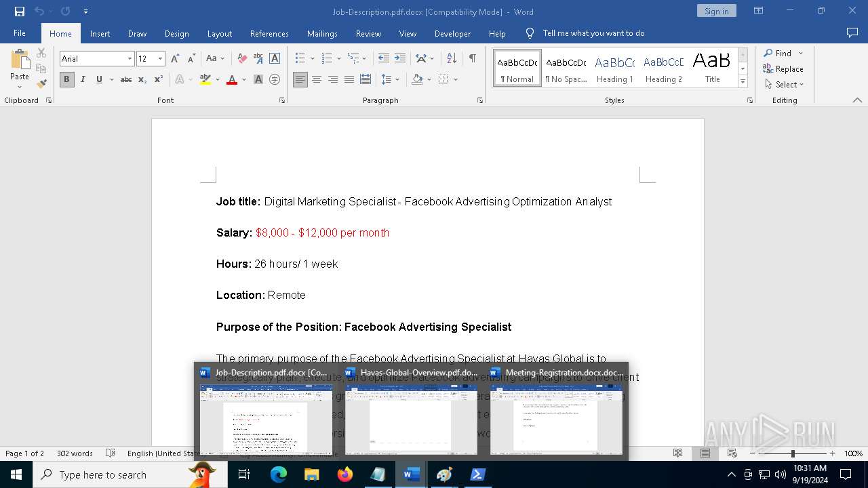Apply the yellow text highlight color
The width and height of the screenshot is (868, 488).
205,79
